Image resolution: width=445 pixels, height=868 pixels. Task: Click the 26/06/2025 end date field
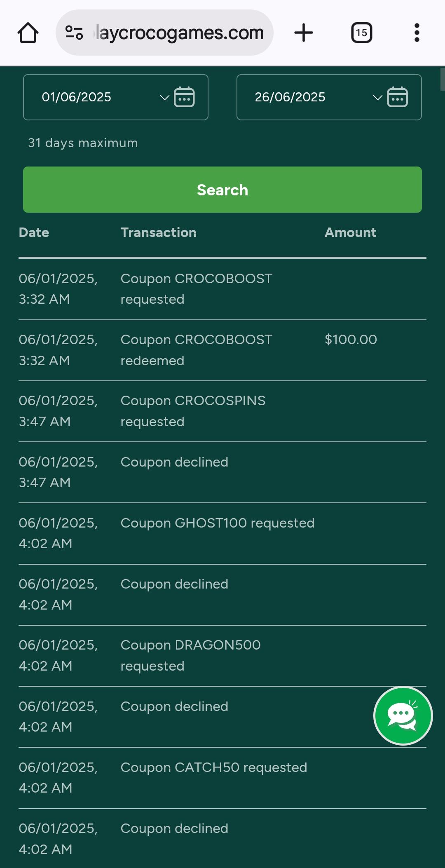pyautogui.click(x=290, y=97)
